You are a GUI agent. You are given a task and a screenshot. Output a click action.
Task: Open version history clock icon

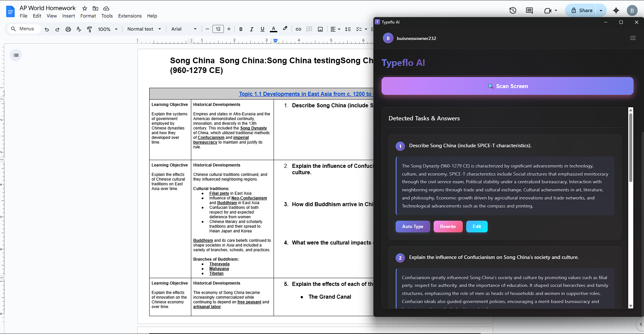(x=513, y=10)
